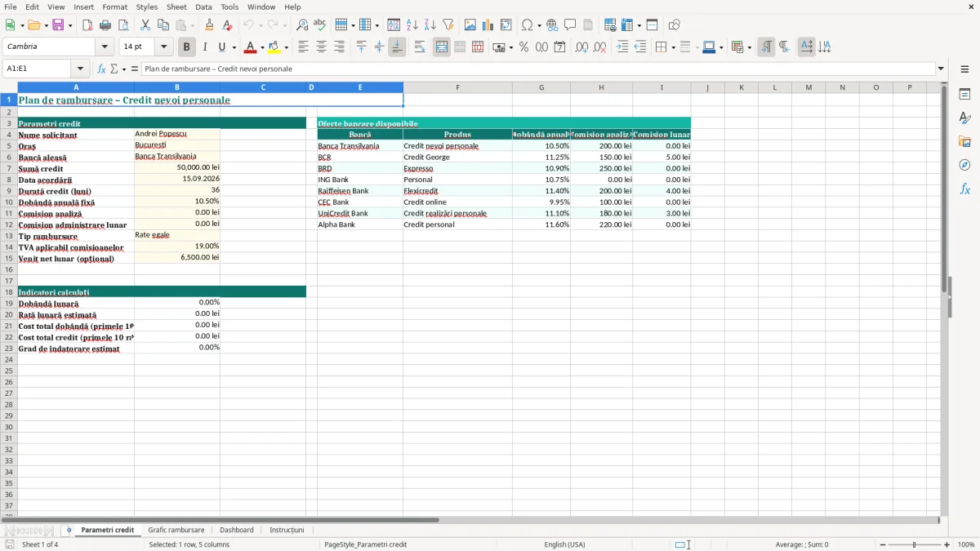Expand the formula bar
The height and width of the screenshot is (551, 980).
pos(941,69)
